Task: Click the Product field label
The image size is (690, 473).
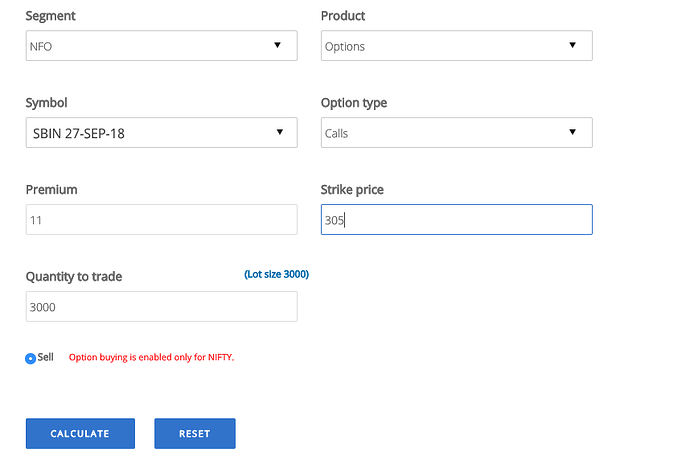Action: click(343, 16)
